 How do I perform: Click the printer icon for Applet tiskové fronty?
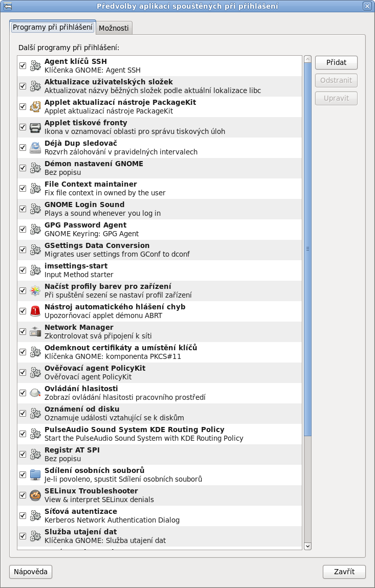click(35, 127)
